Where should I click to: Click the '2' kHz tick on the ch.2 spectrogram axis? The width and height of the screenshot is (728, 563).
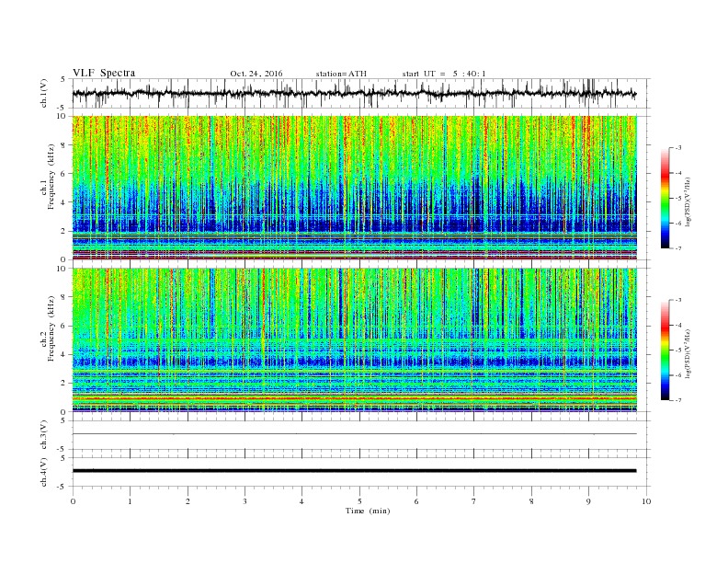coord(64,384)
